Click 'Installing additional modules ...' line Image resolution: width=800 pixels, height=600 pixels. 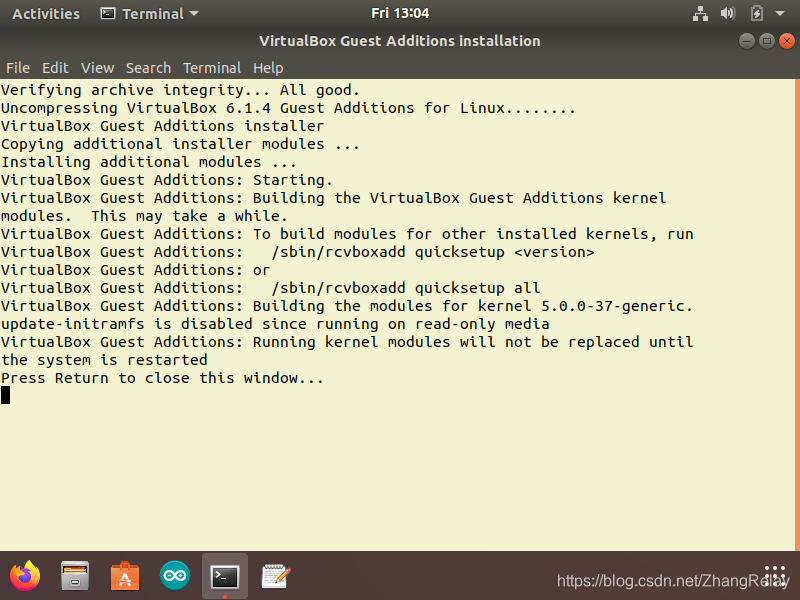pos(148,162)
